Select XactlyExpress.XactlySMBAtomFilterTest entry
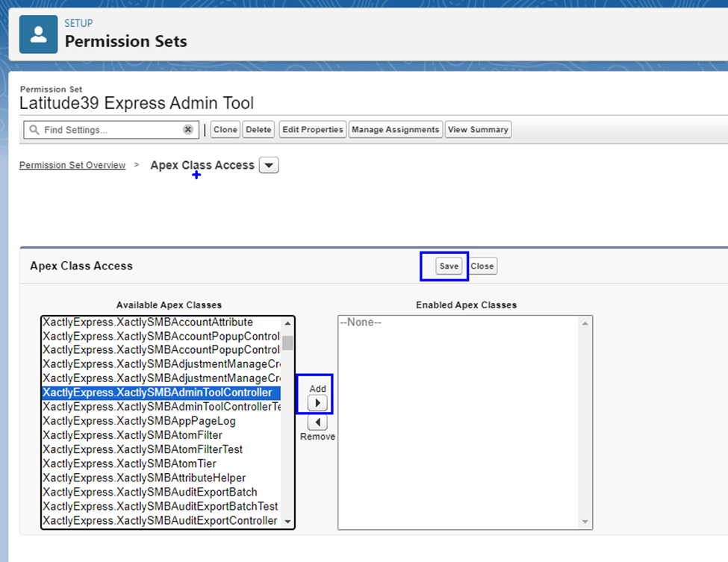The width and height of the screenshot is (728, 562). [161, 449]
